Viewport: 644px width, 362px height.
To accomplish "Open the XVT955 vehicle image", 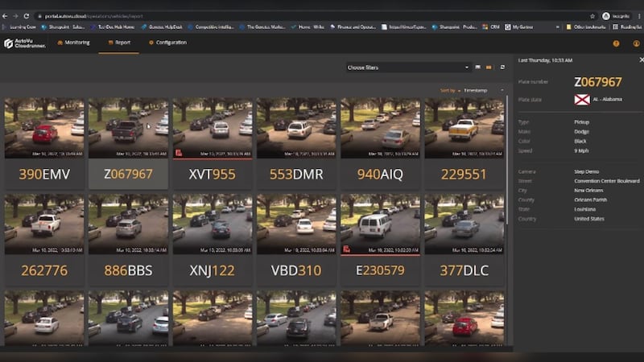I will click(213, 128).
